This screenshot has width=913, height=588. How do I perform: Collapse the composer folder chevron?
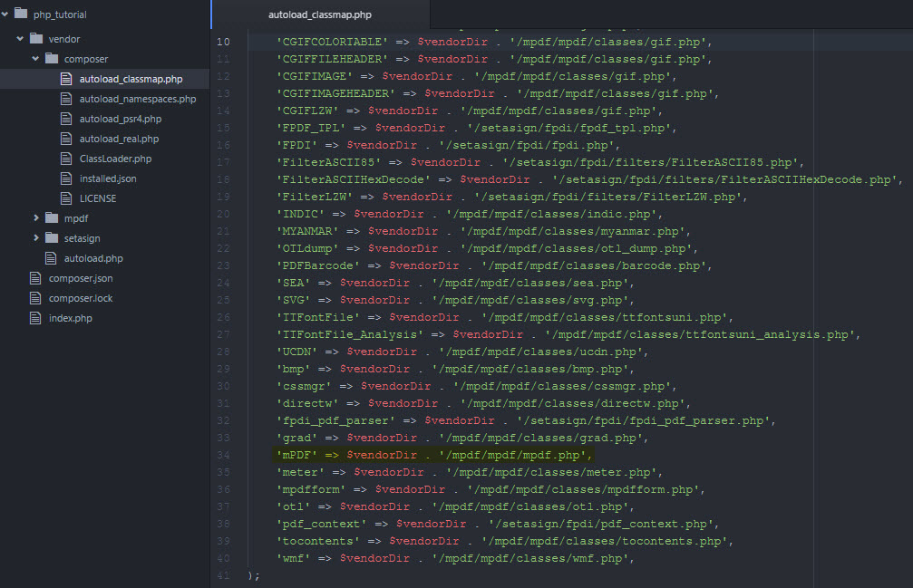tap(35, 58)
